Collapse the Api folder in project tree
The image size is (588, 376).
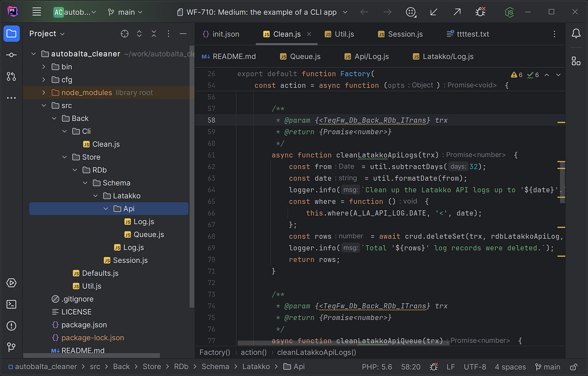[106, 209]
